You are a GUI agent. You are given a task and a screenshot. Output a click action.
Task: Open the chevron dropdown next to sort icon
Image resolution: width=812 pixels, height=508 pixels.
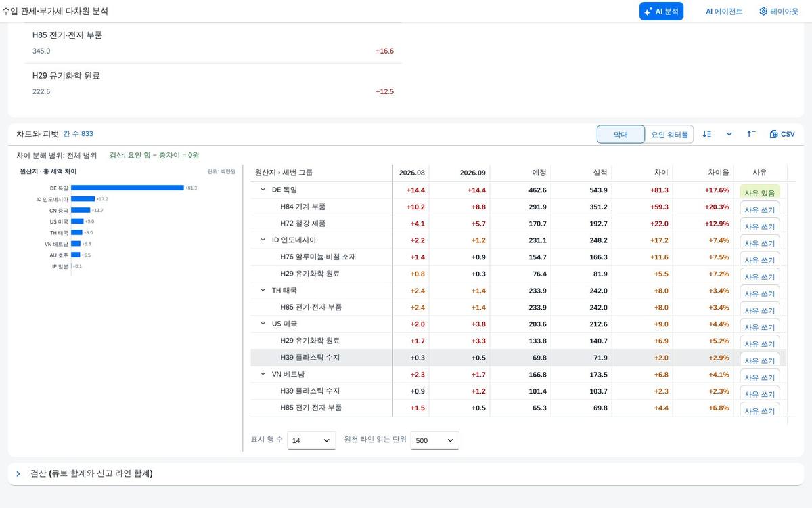(729, 134)
